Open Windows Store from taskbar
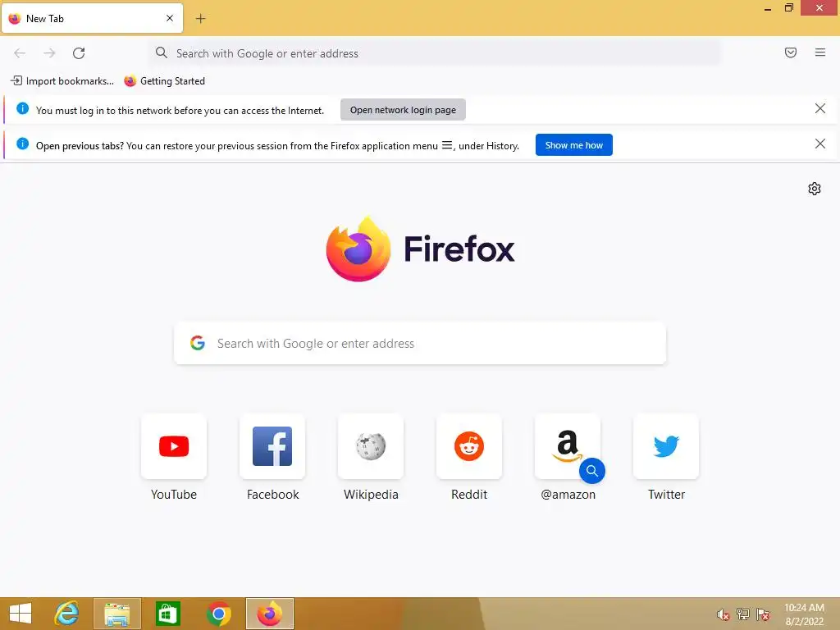This screenshot has height=630, width=840. click(167, 614)
